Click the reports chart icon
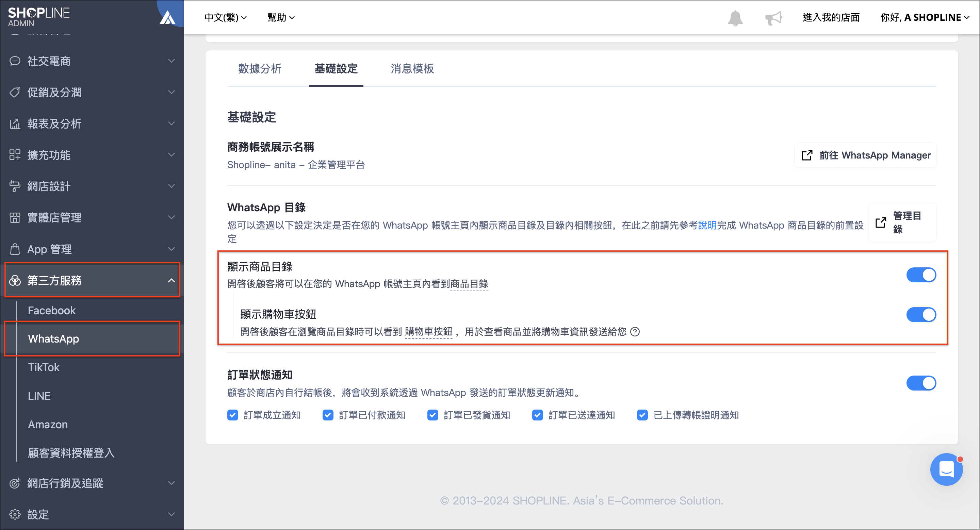 click(x=15, y=123)
